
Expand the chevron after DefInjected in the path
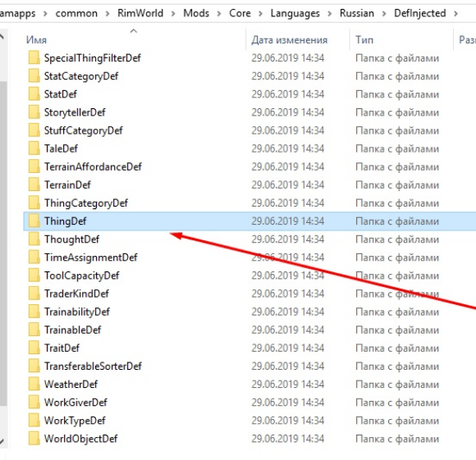pos(455,14)
